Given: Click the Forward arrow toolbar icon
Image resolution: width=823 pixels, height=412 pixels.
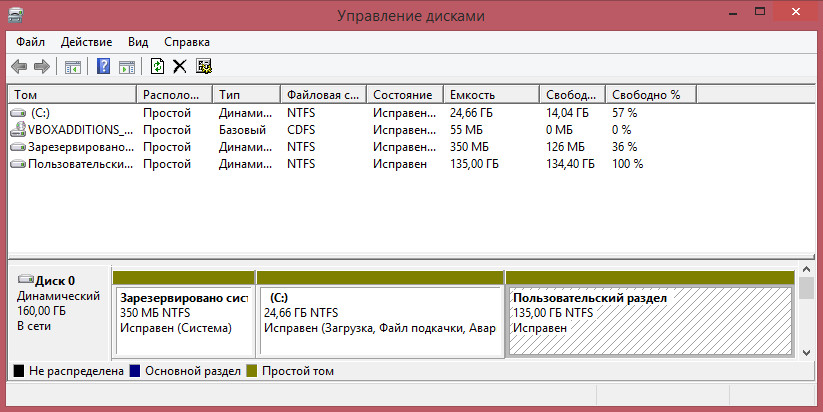Looking at the screenshot, I should point(42,66).
